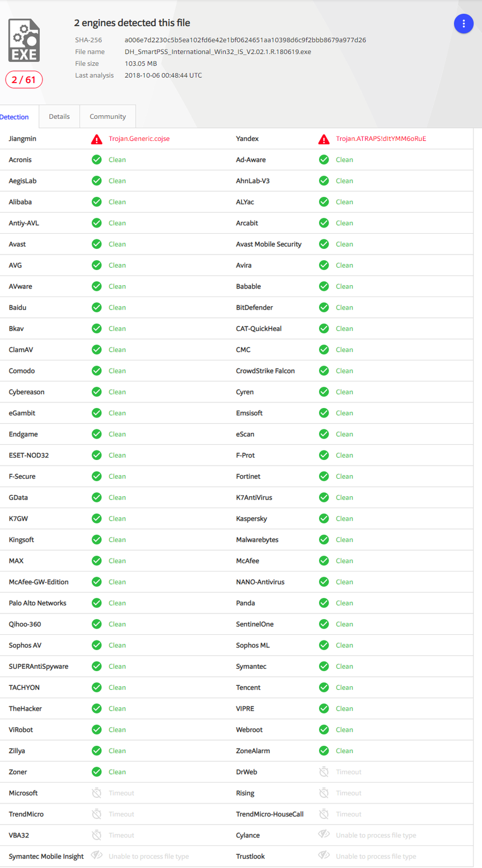The width and height of the screenshot is (482, 868).
Task: Click the DH_SmartPSS file name text
Action: [x=218, y=52]
